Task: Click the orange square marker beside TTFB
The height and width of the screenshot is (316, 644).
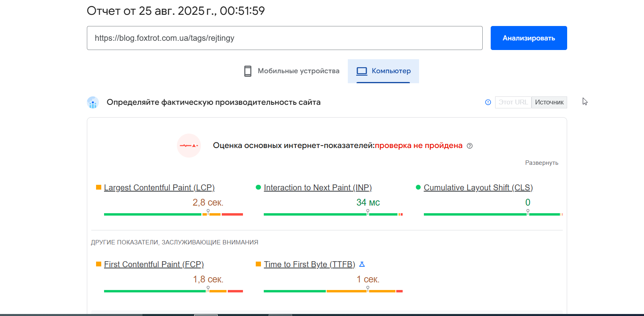Action: tap(258, 264)
